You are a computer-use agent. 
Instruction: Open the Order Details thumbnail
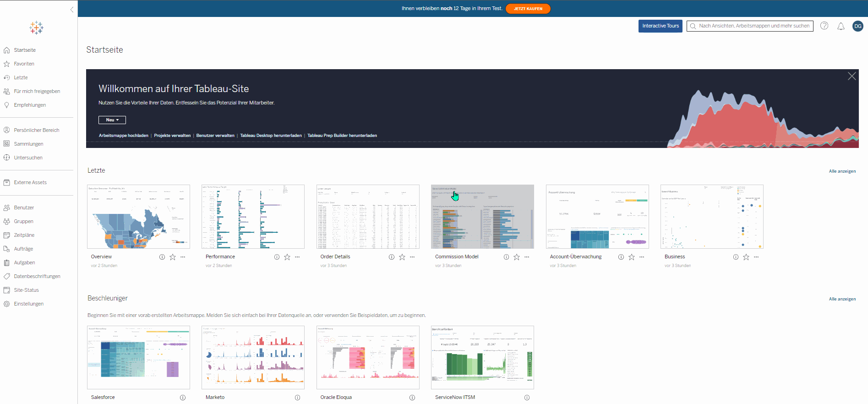368,217
